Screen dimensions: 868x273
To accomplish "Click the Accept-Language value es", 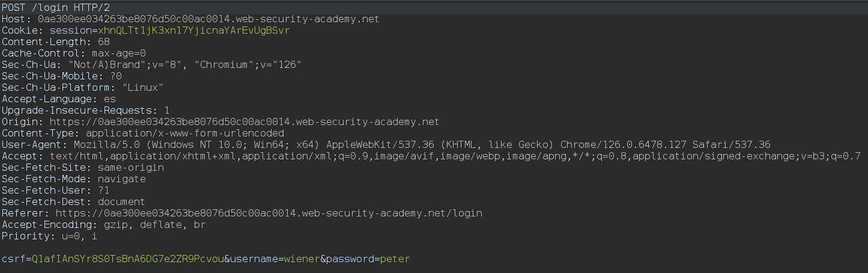I will point(109,99).
